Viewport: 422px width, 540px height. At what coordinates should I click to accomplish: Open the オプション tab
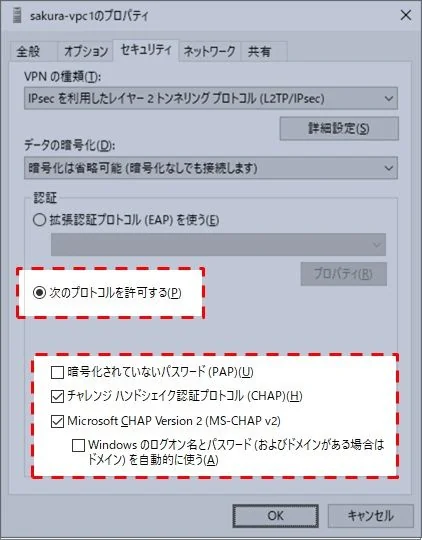click(x=86, y=52)
